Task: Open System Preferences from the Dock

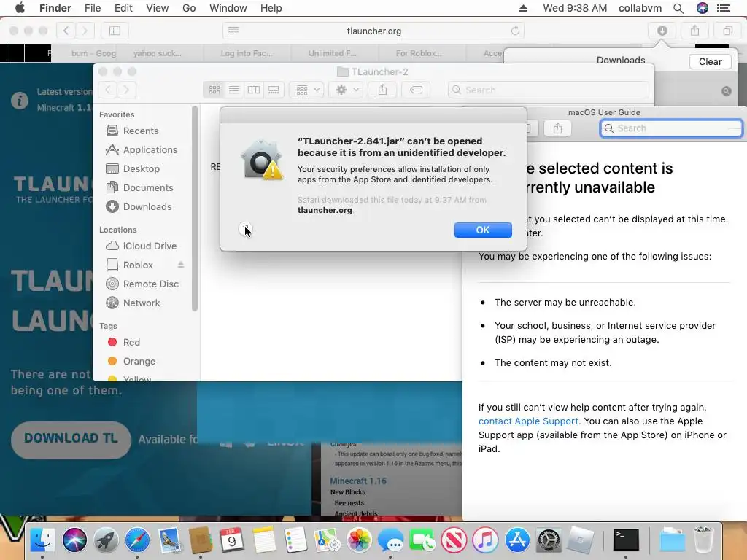Action: tap(549, 540)
